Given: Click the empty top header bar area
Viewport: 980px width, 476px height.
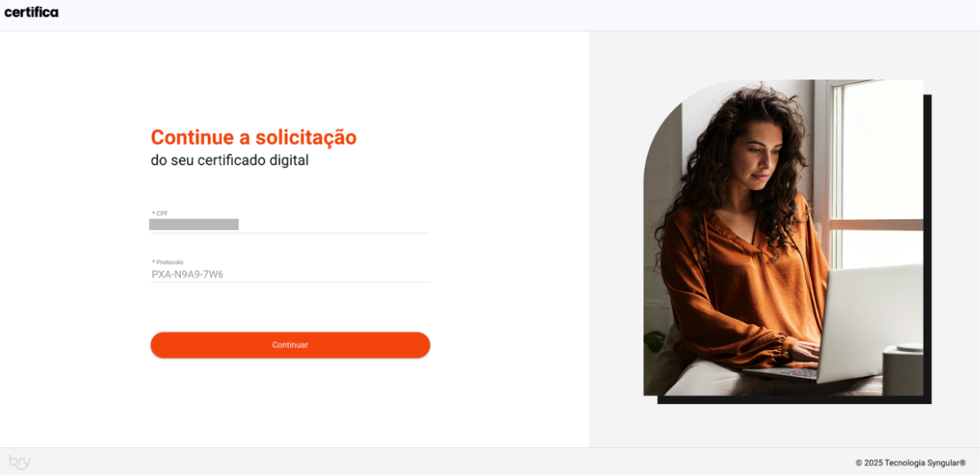Looking at the screenshot, I should 500,15.
